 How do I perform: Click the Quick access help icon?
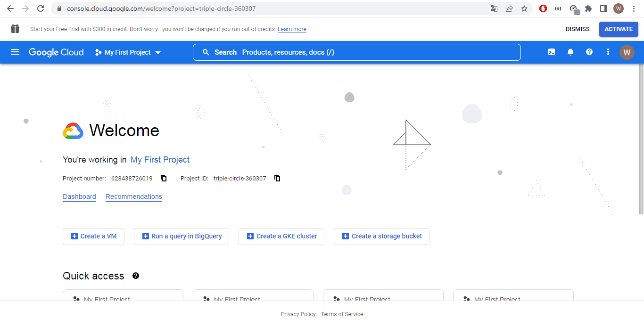[x=136, y=276]
